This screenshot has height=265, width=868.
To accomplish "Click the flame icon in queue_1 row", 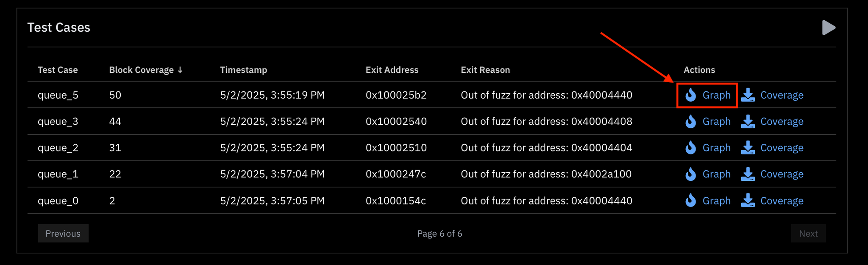I will (x=691, y=174).
